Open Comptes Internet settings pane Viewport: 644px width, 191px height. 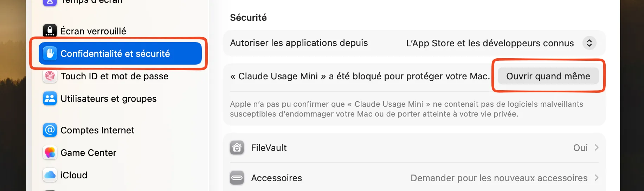97,130
